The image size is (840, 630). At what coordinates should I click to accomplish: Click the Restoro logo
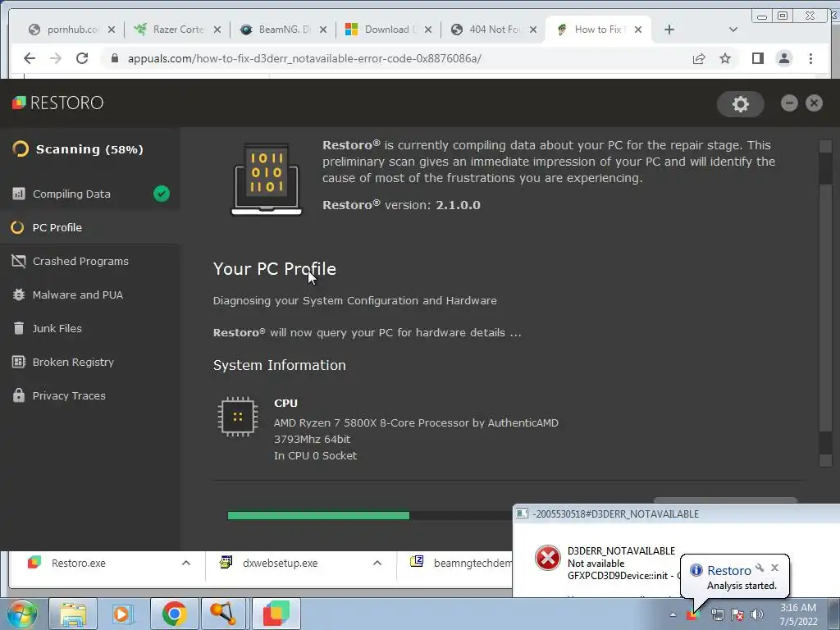point(58,103)
